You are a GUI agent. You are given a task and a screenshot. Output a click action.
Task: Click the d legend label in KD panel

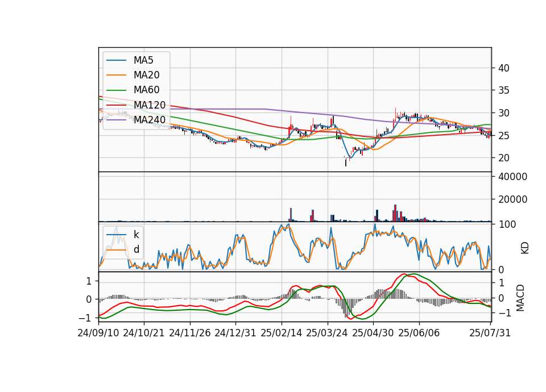(136, 249)
